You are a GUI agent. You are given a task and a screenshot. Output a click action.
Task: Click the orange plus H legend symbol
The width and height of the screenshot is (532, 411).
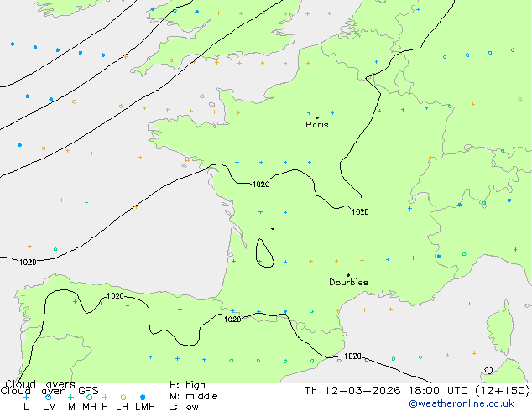click(x=105, y=397)
